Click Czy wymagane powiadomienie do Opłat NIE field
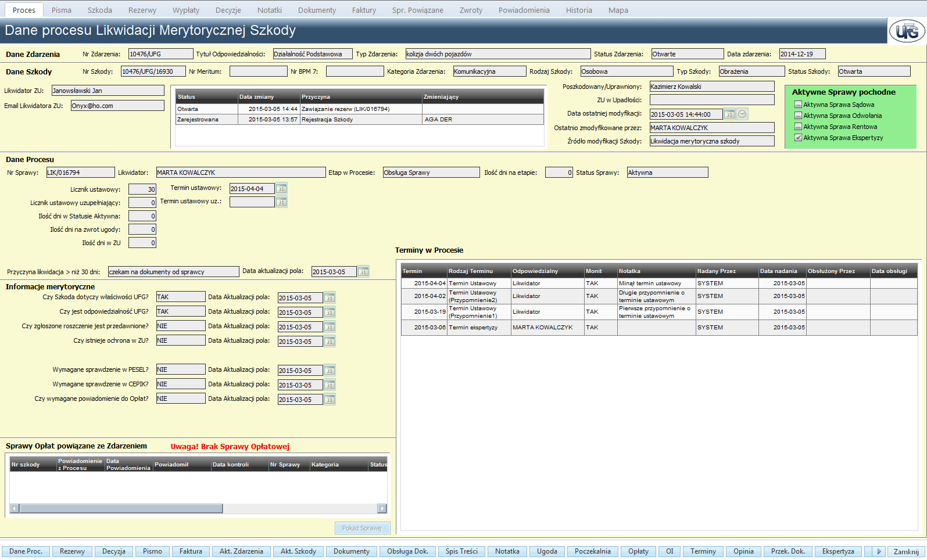Viewport: 927px width, 560px height. pos(181,399)
